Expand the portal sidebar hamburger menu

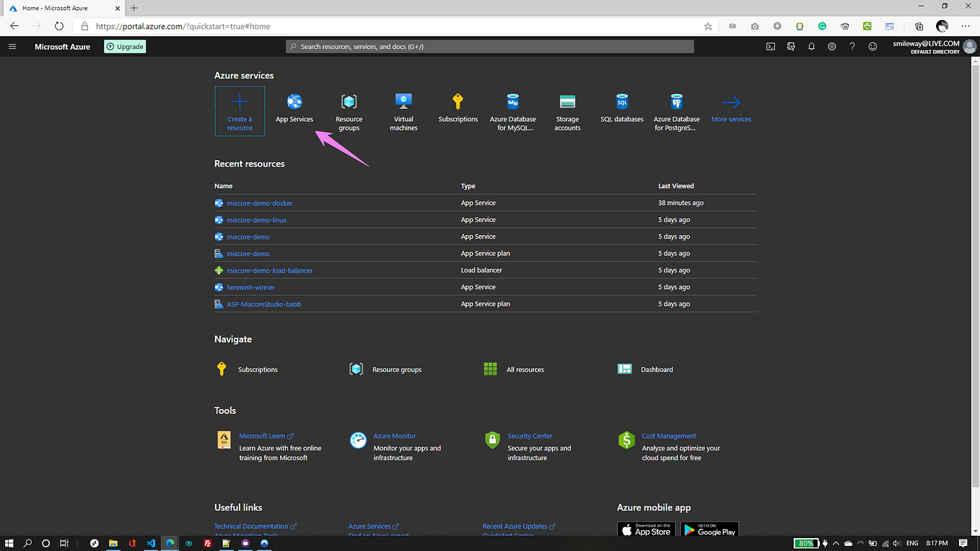point(12,46)
